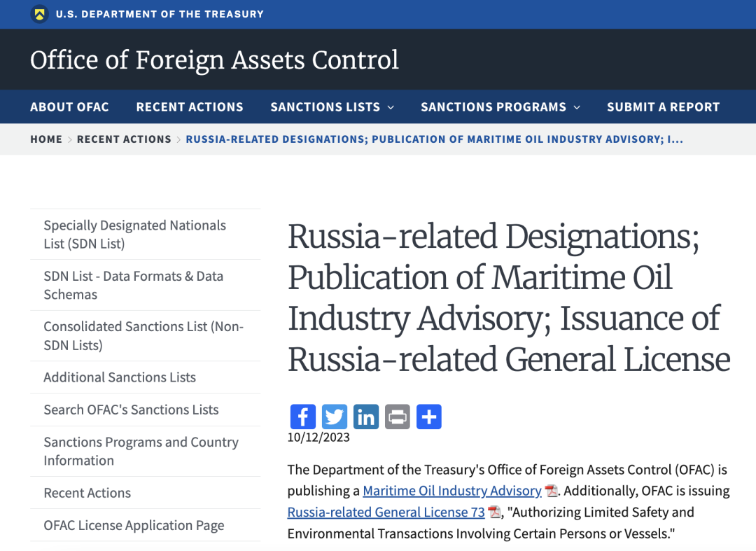Select Submit a Report in navigation
The image size is (756, 551).
pyautogui.click(x=663, y=107)
